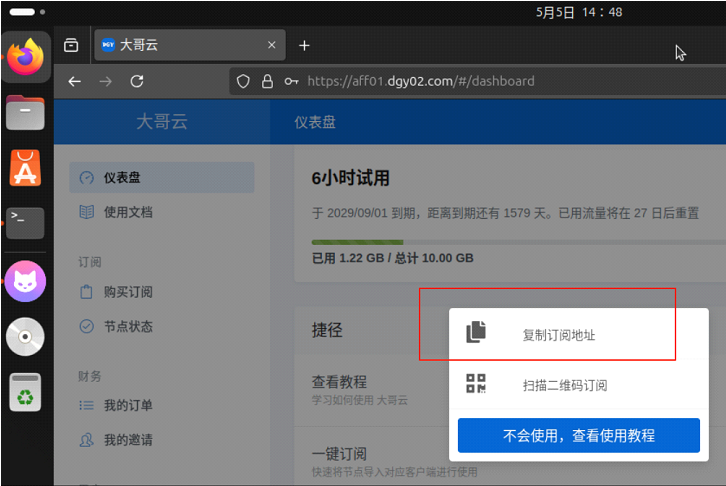Open the Firefox tab list button
Screen dimensions: 726x486
point(71,45)
